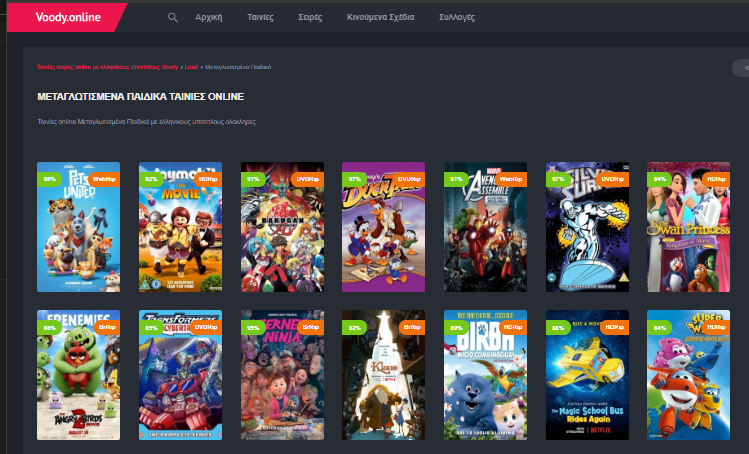Select the Μεταγλωτισμένα Παιδικά breadcrumb text
The image size is (749, 454).
click(238, 67)
